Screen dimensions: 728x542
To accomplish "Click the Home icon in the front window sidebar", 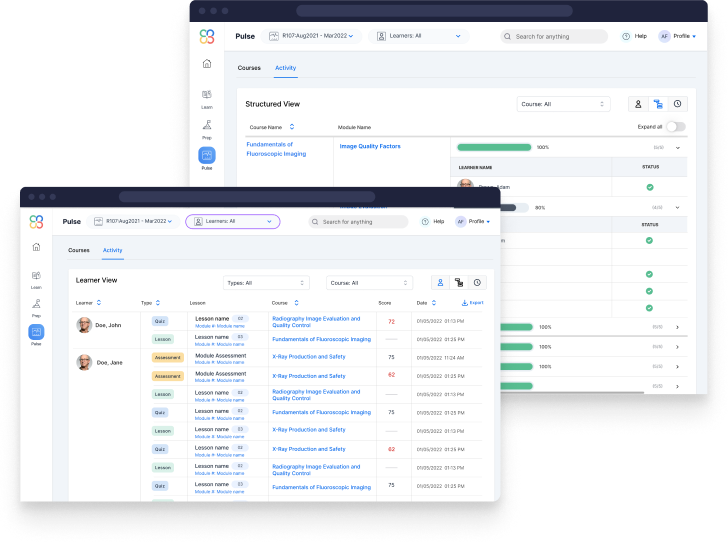I will 37,246.
